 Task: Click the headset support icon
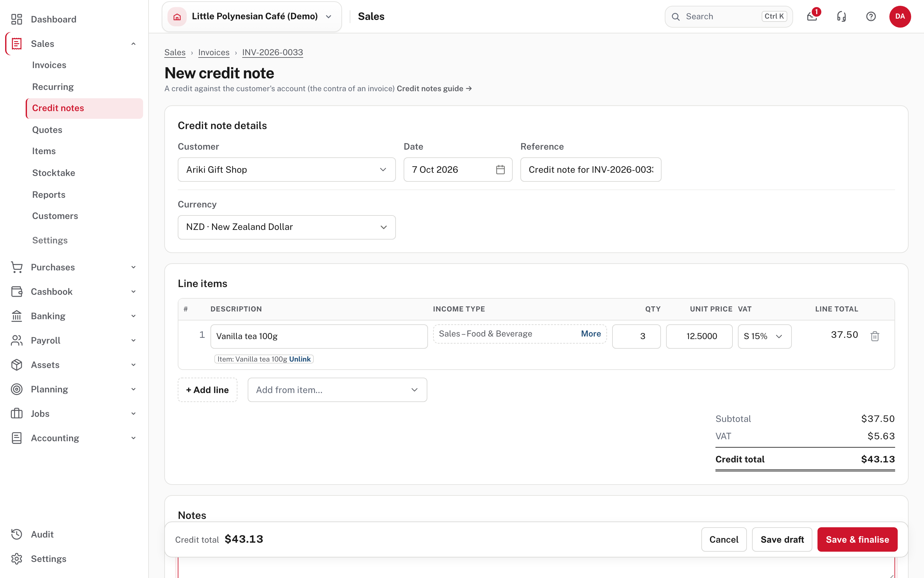coord(842,16)
